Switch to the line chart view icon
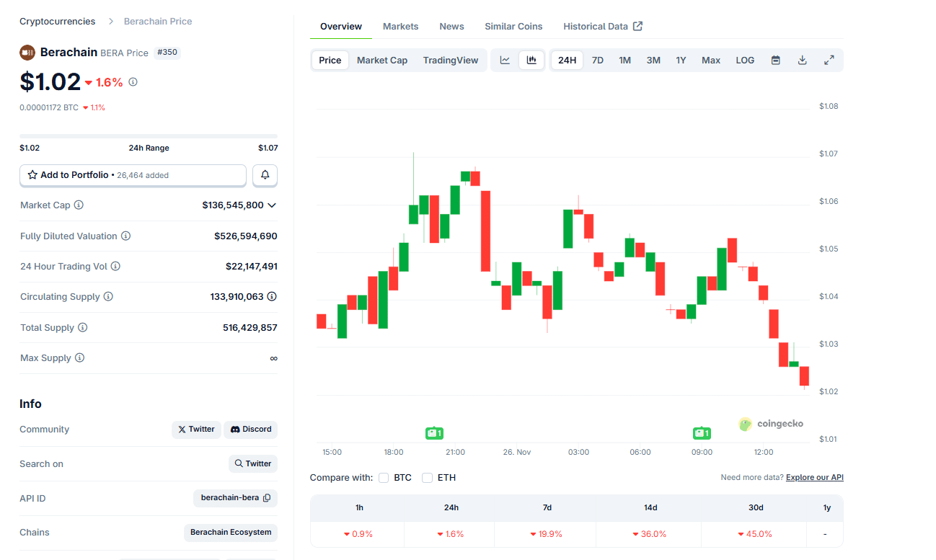 point(504,60)
